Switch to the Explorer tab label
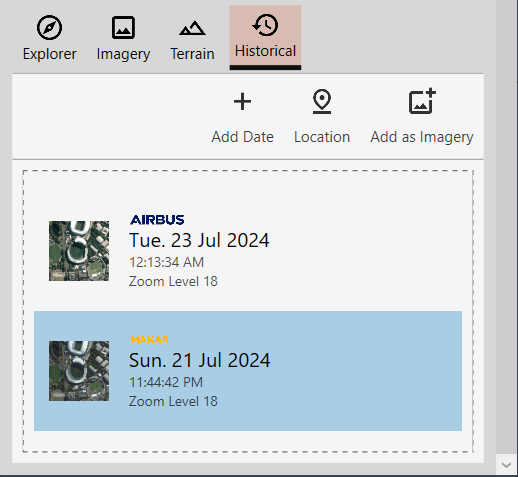518x477 pixels. coord(49,54)
